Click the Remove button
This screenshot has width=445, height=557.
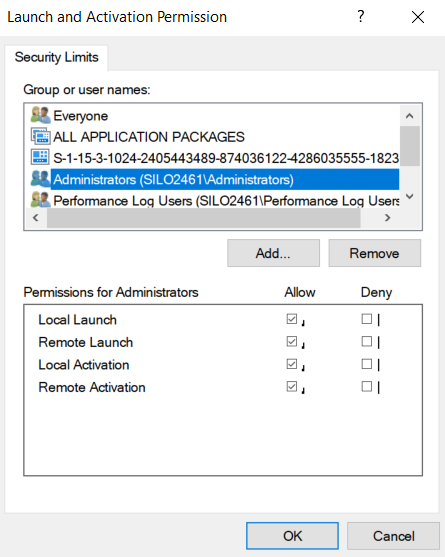coord(374,253)
